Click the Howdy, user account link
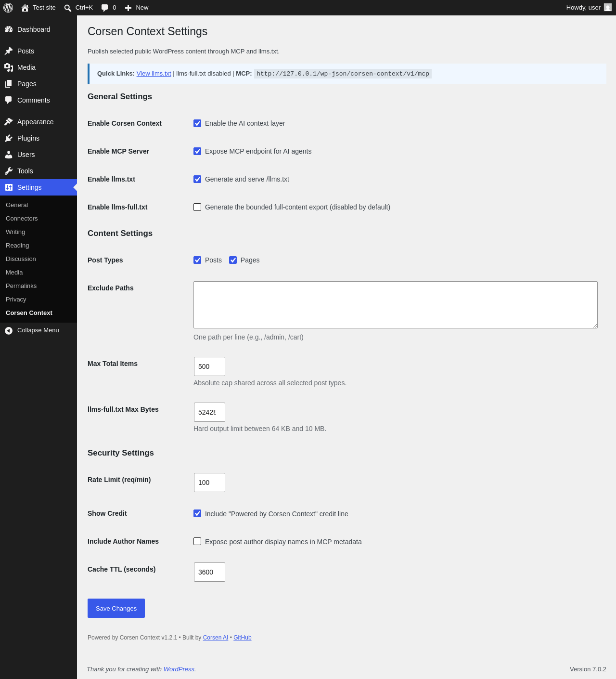 [x=589, y=8]
